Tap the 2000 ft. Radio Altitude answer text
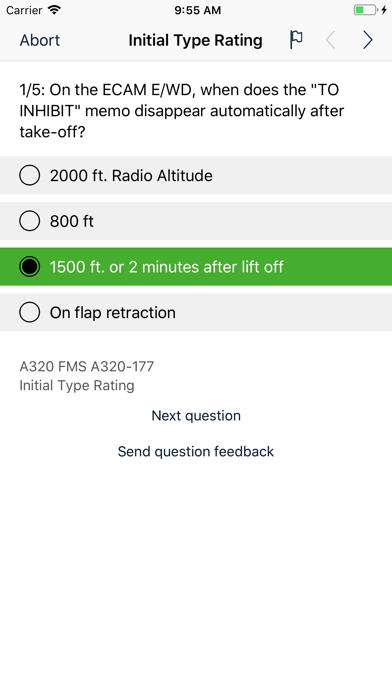 pos(131,175)
